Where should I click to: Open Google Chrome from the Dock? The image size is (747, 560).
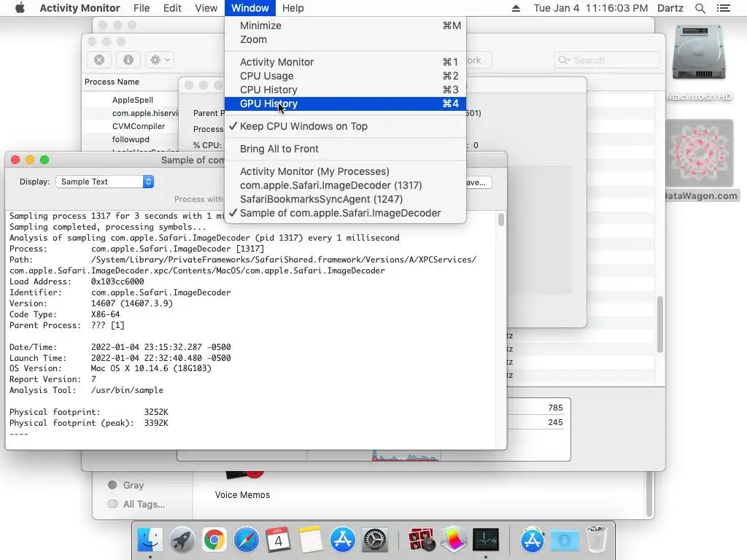(214, 540)
